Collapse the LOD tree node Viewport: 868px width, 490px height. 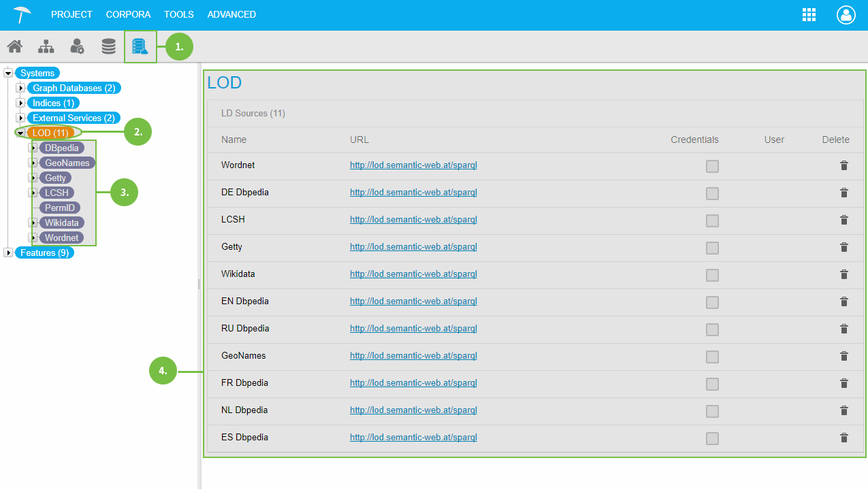(x=20, y=133)
